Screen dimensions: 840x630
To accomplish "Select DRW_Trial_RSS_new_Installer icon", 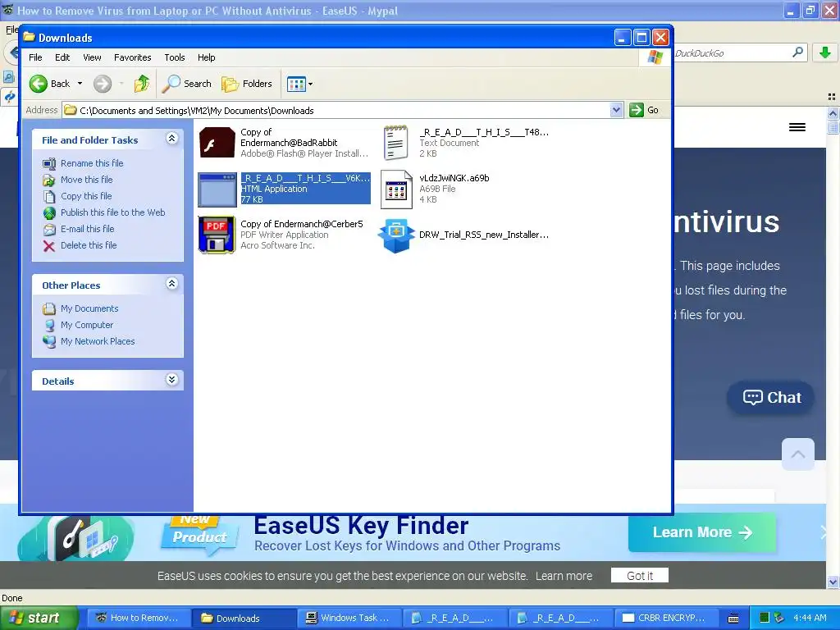I will click(396, 235).
